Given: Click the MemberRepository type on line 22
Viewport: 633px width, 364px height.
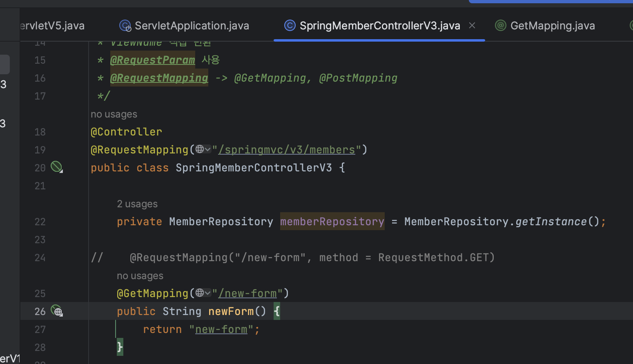Looking at the screenshot, I should point(221,222).
